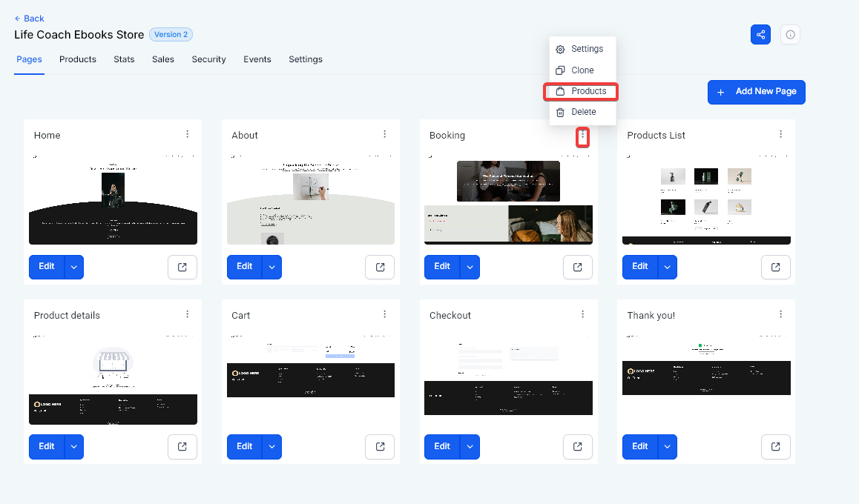
Task: Open Cart page three-dot menu
Action: [x=384, y=314]
